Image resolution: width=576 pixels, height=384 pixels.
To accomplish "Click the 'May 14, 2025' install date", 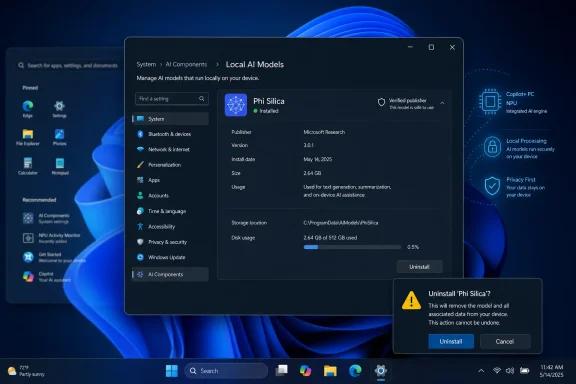I will pyautogui.click(x=317, y=159).
